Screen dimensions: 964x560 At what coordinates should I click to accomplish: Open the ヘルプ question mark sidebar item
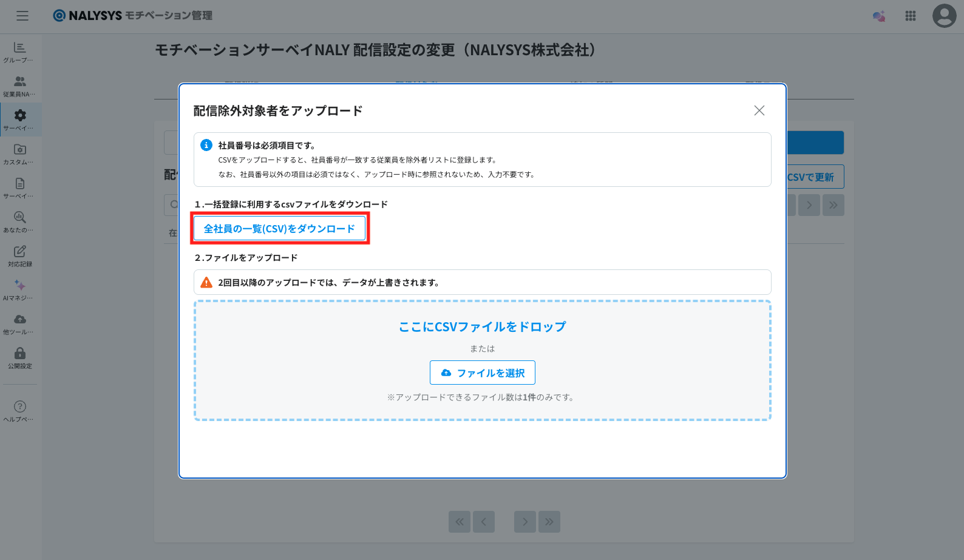(20, 411)
